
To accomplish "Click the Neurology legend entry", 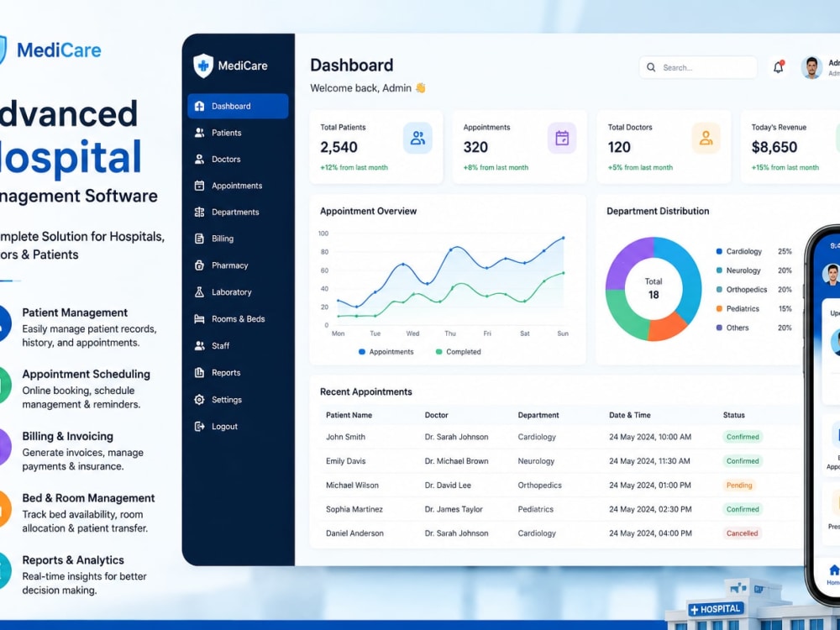I will point(753,270).
